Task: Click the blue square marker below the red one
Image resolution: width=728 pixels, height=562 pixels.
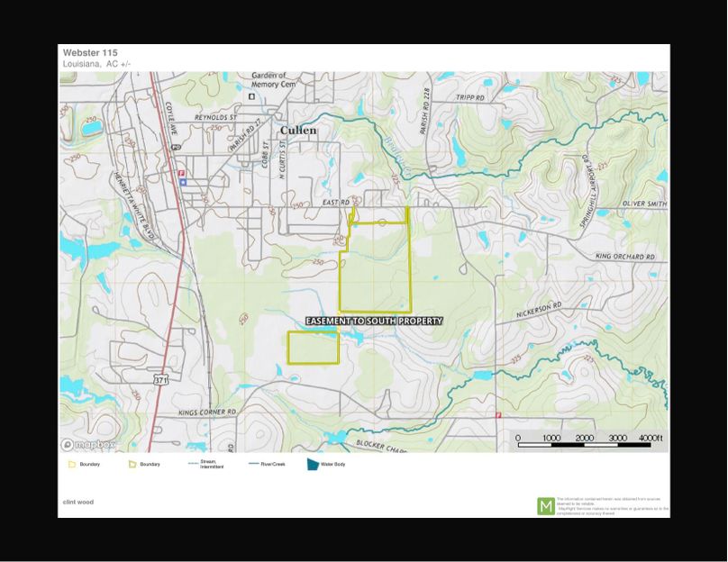Action: [x=183, y=182]
